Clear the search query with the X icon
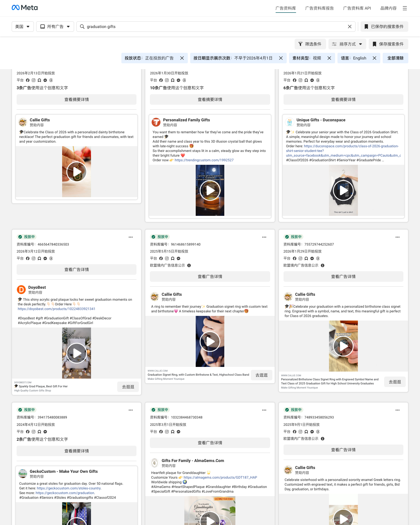This screenshot has height=525, width=420. pyautogui.click(x=349, y=27)
